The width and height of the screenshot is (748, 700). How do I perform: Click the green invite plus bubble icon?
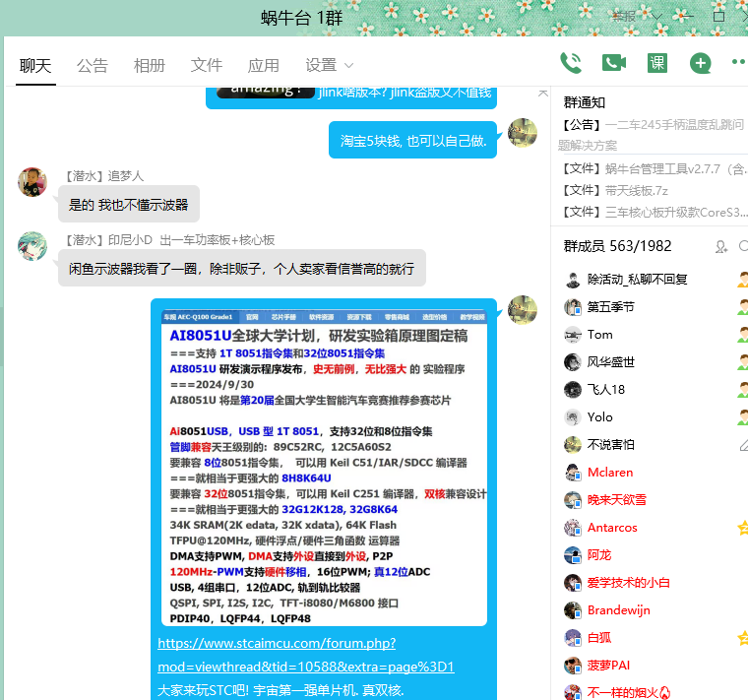(701, 64)
